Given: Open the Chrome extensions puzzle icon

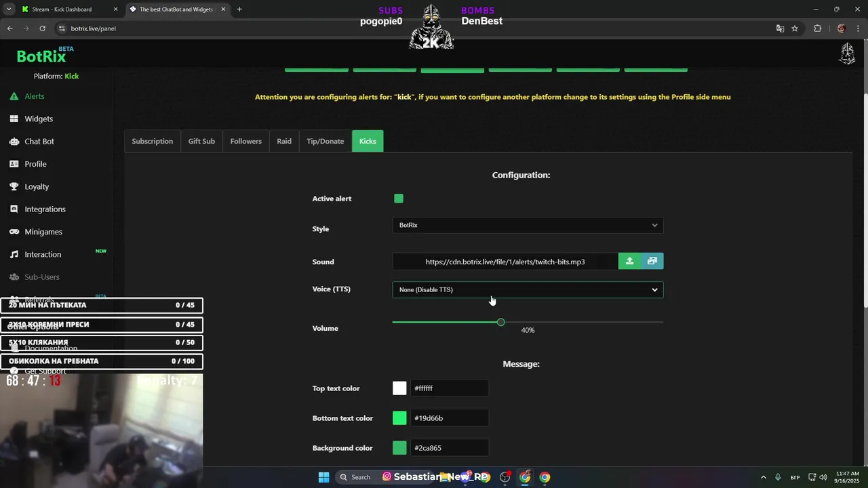Looking at the screenshot, I should 818,28.
